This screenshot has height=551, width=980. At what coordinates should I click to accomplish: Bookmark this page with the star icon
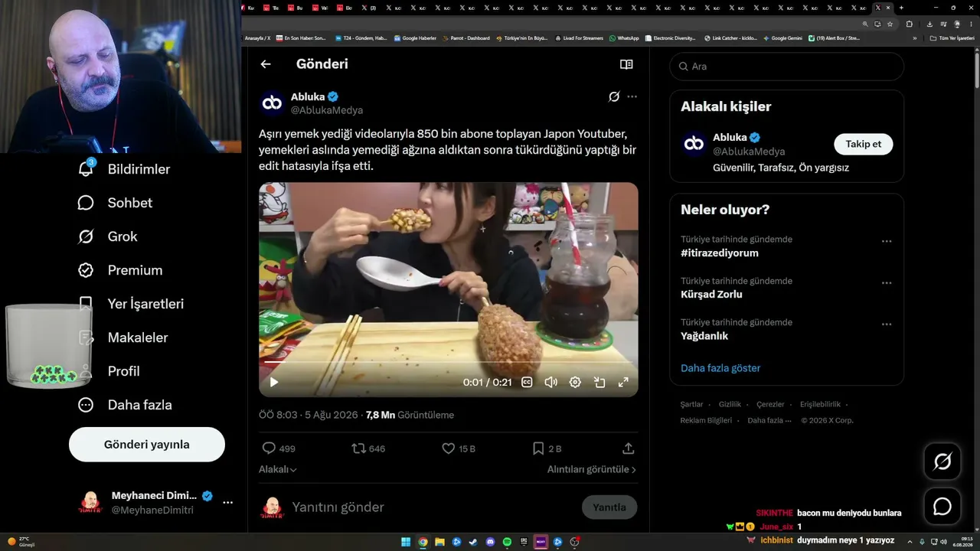890,24
